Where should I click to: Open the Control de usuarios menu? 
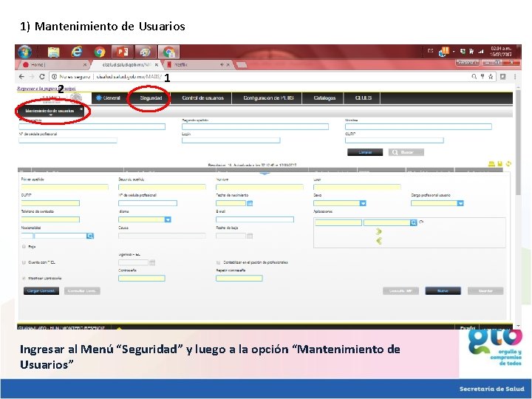(202, 98)
